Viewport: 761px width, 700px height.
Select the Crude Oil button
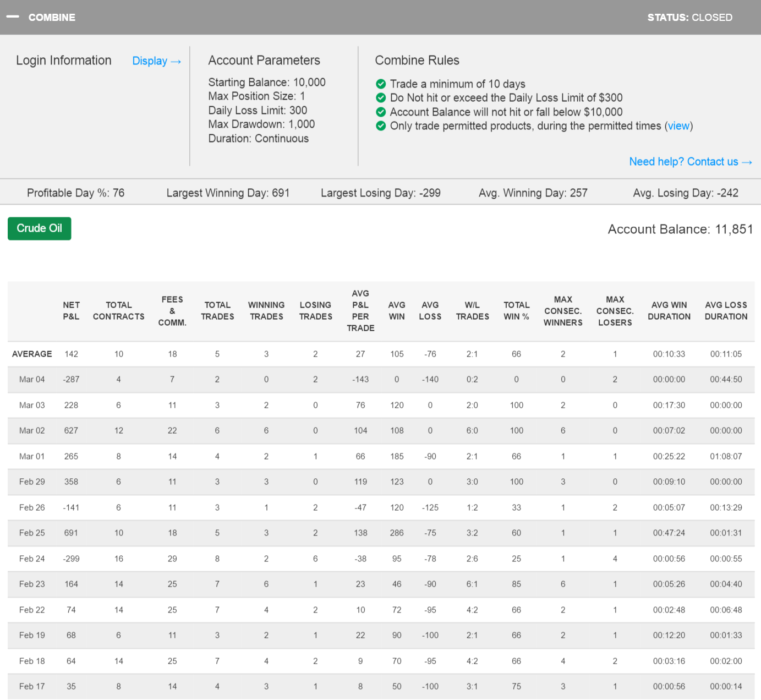[40, 228]
